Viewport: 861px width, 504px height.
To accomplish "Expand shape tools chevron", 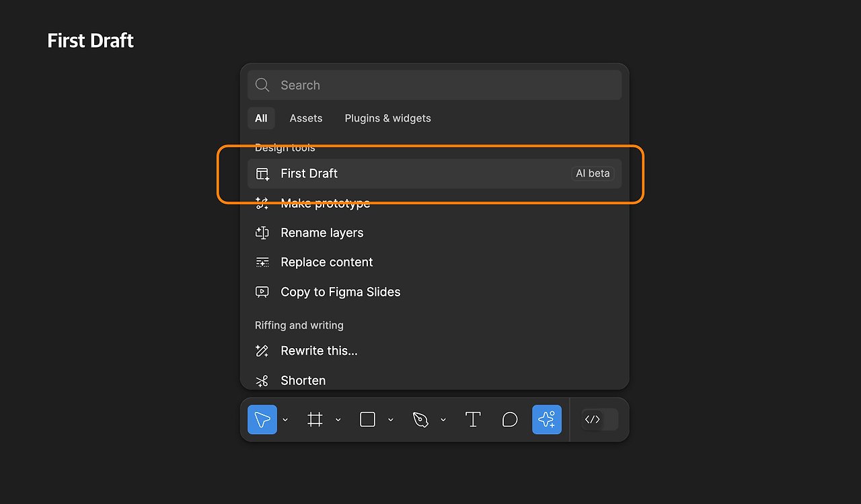I will click(x=390, y=419).
